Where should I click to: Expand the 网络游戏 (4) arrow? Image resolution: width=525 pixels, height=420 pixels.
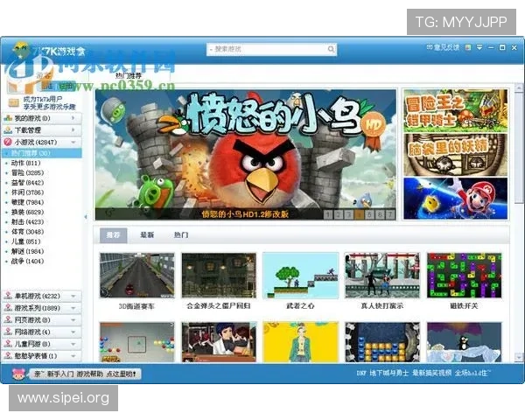click(73, 332)
